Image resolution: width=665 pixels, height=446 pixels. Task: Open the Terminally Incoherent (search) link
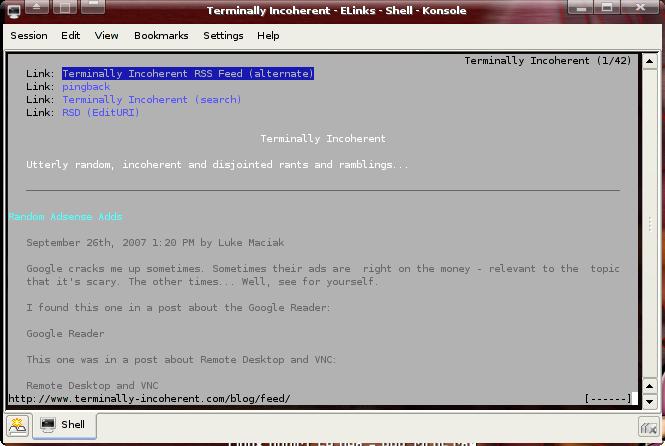(x=151, y=100)
